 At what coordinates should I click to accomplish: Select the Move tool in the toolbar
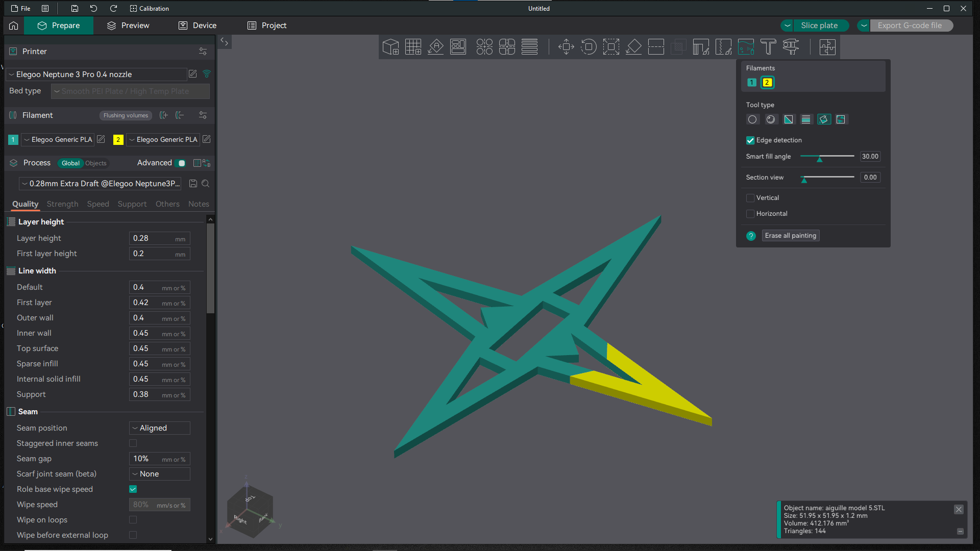tap(566, 46)
